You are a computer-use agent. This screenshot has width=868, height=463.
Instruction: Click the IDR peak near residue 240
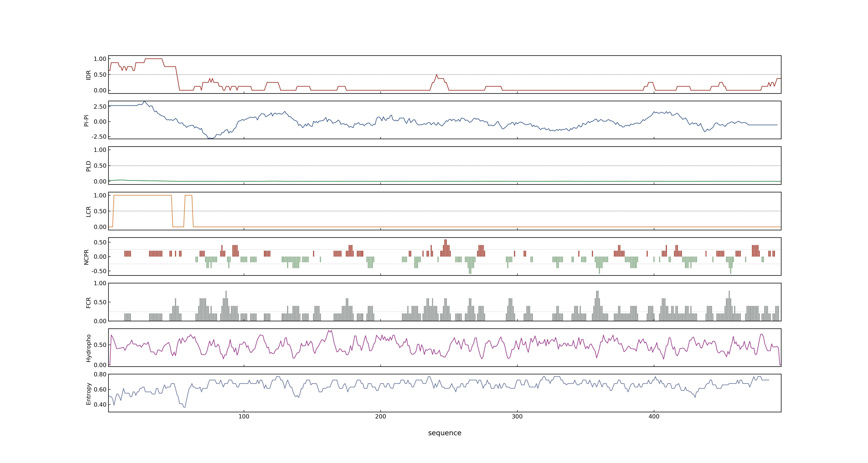click(x=436, y=75)
